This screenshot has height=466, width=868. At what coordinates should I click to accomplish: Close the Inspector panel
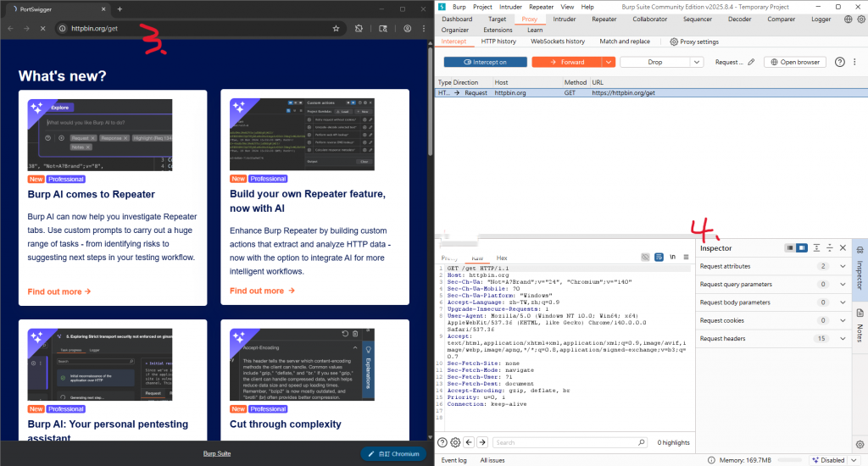coord(843,248)
